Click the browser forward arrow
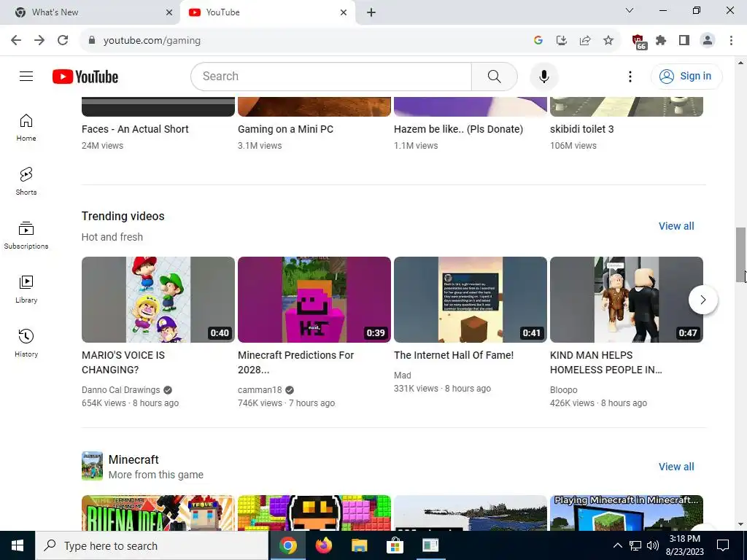The height and width of the screenshot is (560, 747). 39,40
